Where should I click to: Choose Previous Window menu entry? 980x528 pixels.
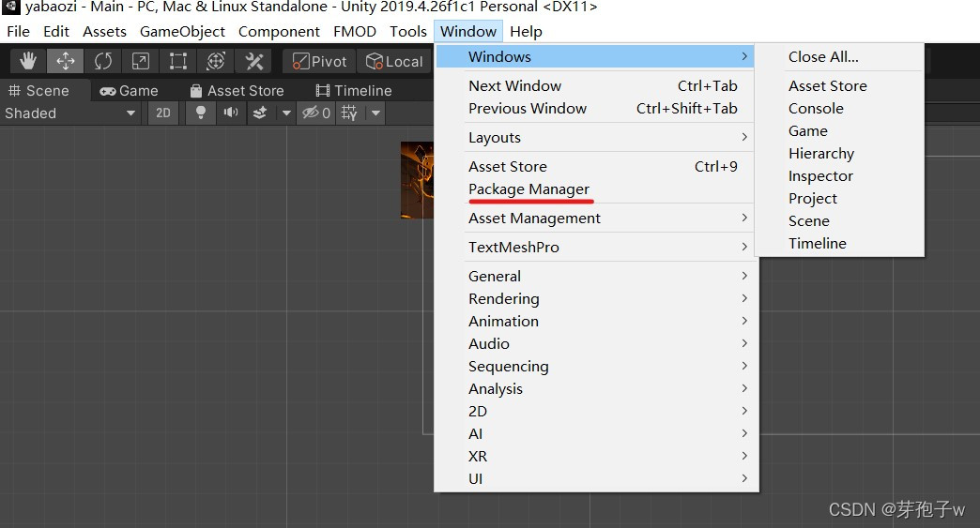595,108
